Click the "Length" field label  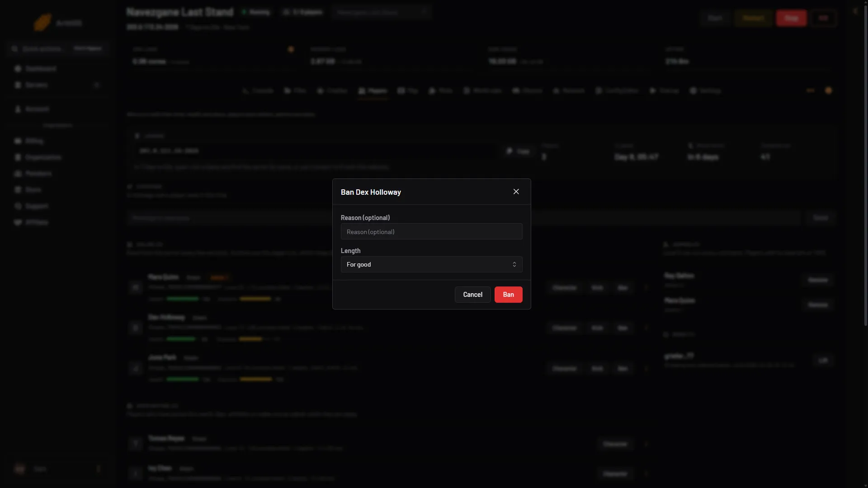350,251
